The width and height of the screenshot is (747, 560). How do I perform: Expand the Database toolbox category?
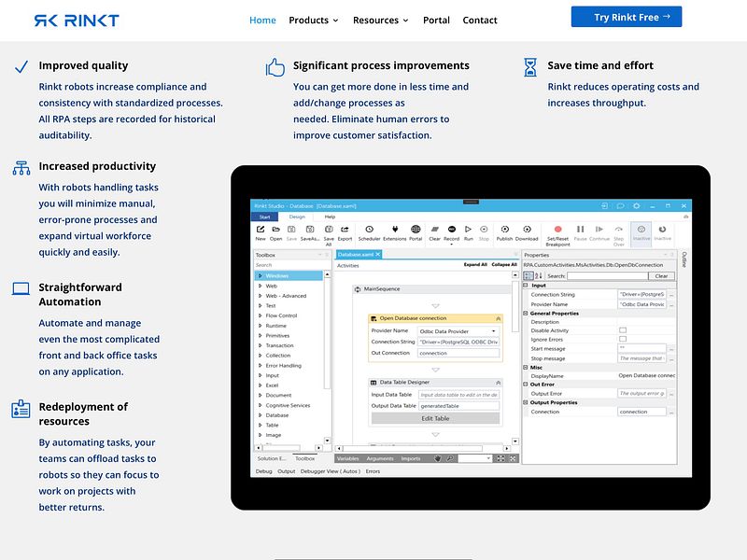point(261,415)
